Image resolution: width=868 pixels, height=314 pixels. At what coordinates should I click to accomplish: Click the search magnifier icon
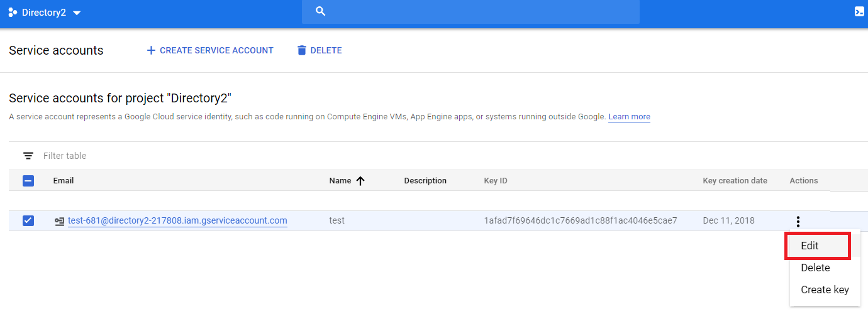pyautogui.click(x=320, y=11)
